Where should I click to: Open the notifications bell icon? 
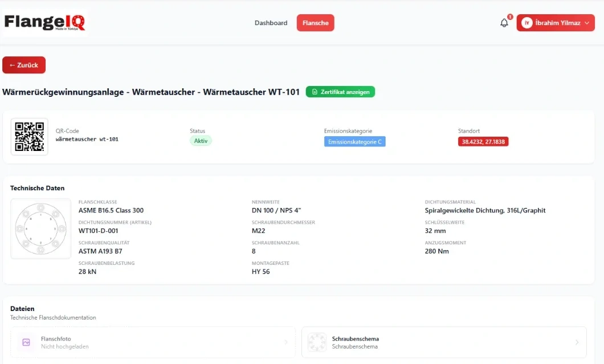click(x=504, y=23)
